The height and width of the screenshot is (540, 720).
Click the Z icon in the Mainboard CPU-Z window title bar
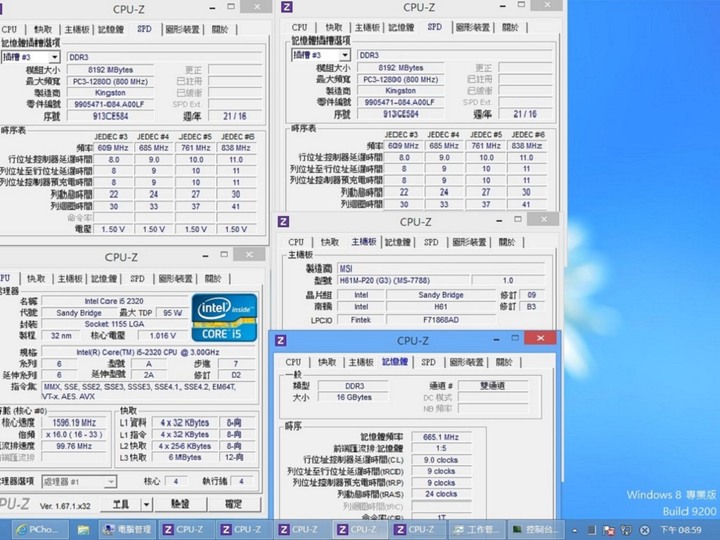pos(283,222)
